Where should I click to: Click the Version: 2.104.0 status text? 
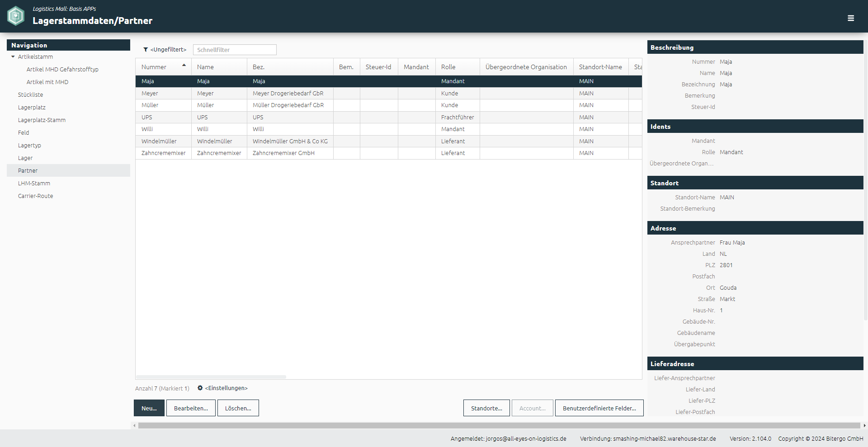click(750, 438)
